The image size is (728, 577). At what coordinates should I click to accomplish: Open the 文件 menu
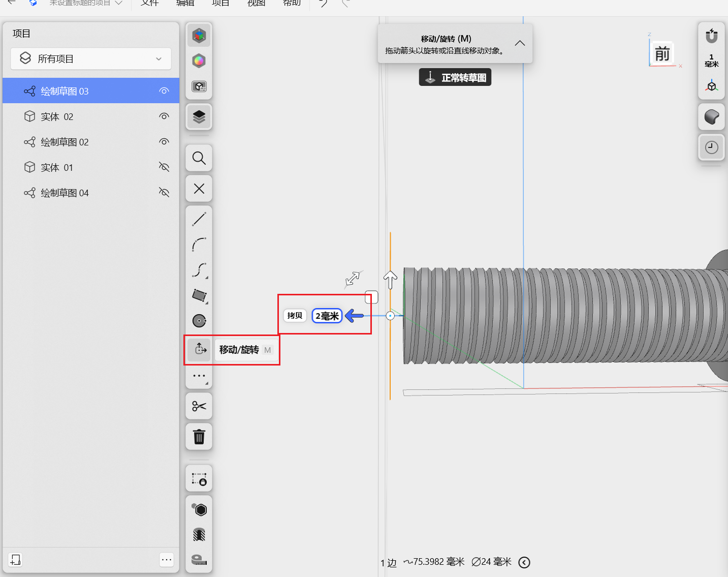[149, 3]
